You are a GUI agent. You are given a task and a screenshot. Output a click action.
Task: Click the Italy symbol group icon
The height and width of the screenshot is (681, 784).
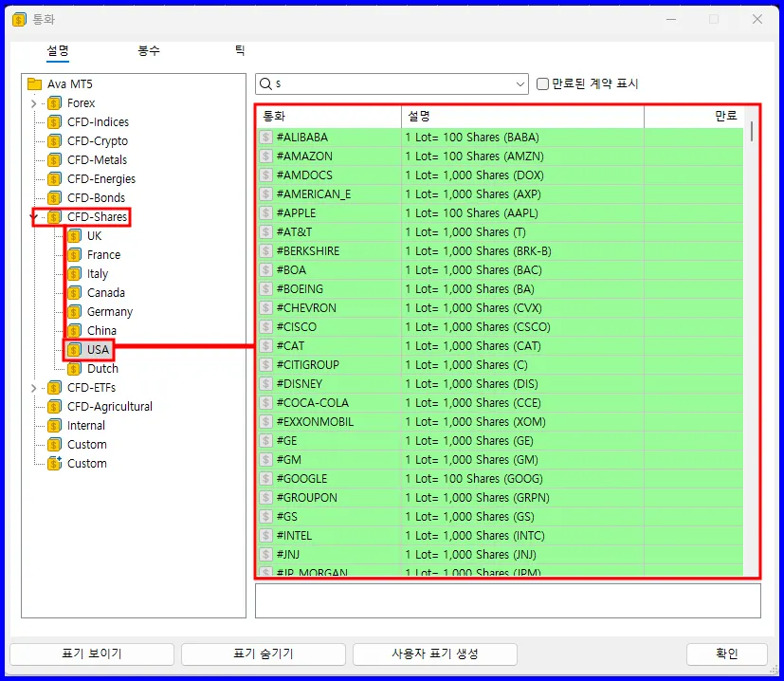74,274
